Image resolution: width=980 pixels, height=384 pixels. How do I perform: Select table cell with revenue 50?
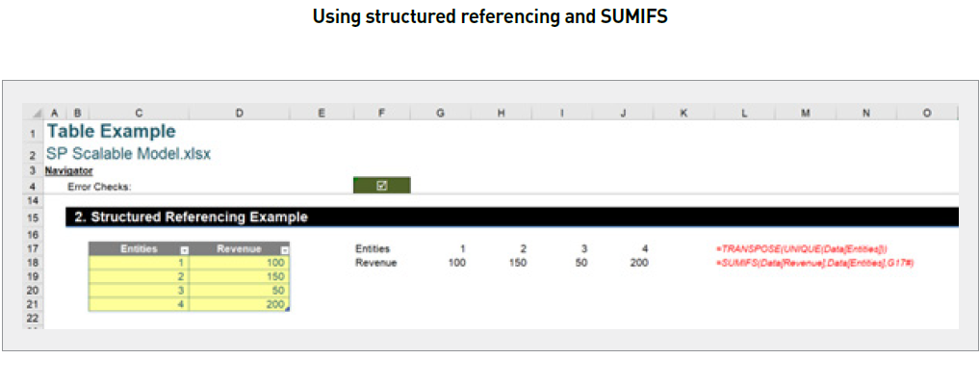coord(240,291)
